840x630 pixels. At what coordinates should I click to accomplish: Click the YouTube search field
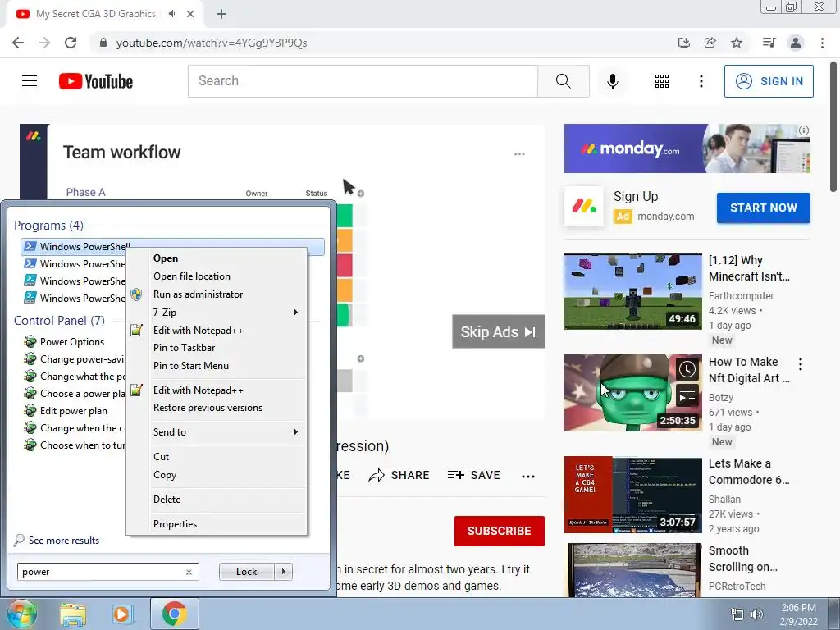363,81
